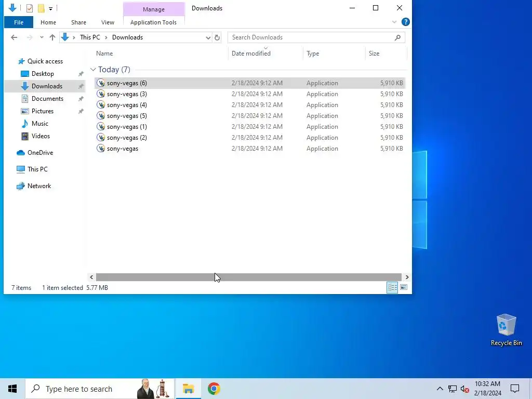Image resolution: width=532 pixels, height=399 pixels.
Task: Sort by the Size column header
Action: click(x=374, y=54)
